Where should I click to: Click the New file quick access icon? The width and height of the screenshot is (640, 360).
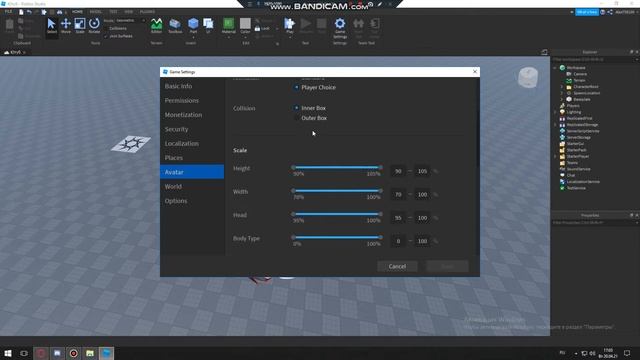(x=21, y=12)
